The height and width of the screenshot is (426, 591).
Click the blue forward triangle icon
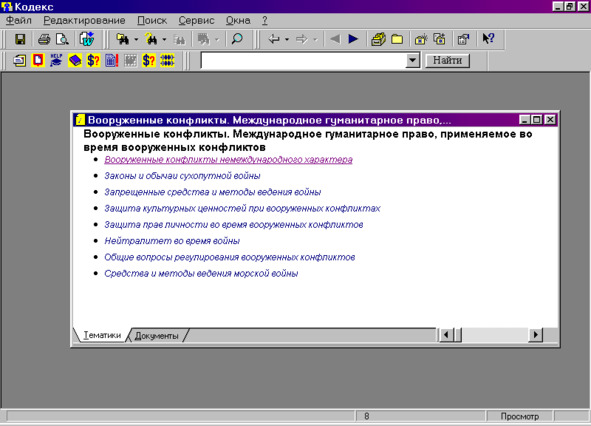pyautogui.click(x=353, y=39)
